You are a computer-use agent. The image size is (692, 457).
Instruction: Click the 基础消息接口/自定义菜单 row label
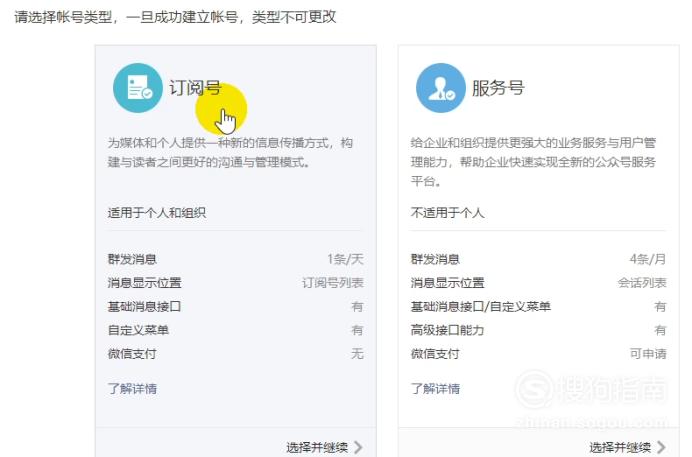coord(481,306)
